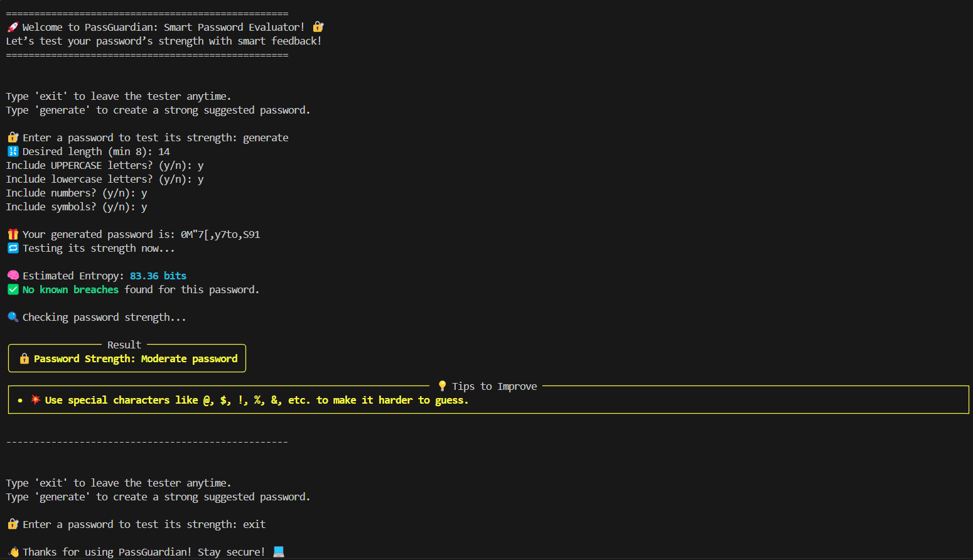The image size is (973, 560).
Task: Click the length value 14
Action: tap(164, 151)
